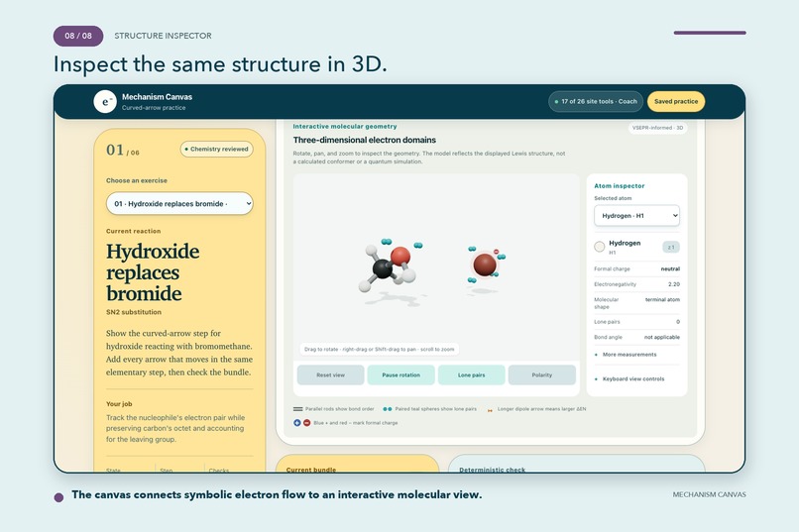Click the negative charge marker on bromide
The image size is (799, 532).
pyautogui.click(x=496, y=252)
